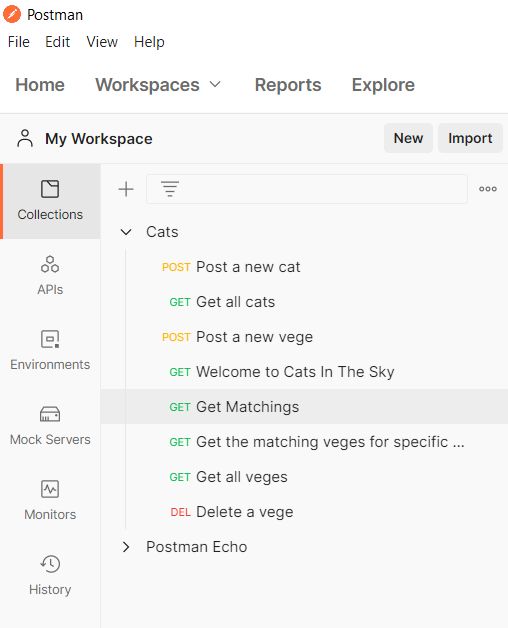Open the Workspaces dropdown
This screenshot has width=508, height=628.
click(158, 85)
